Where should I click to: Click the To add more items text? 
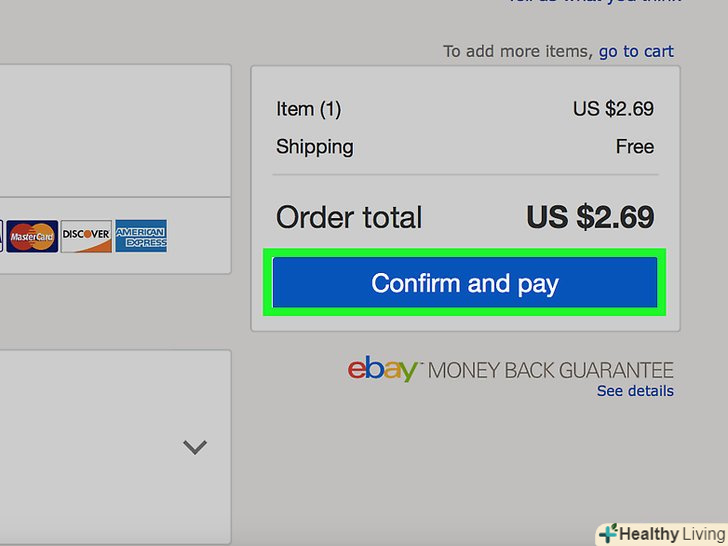click(518, 51)
